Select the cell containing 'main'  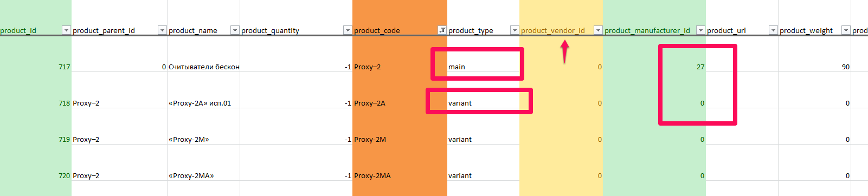(x=483, y=67)
